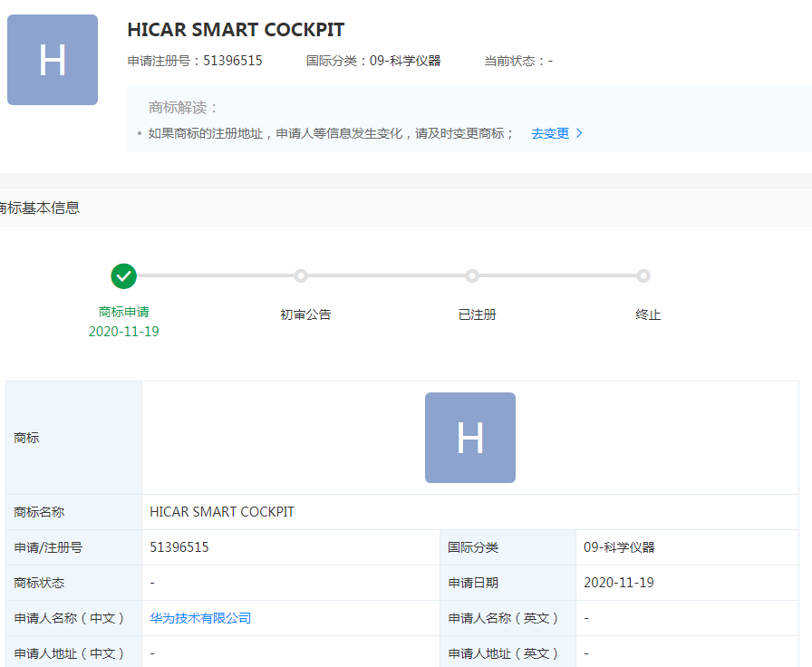Click the green checkmark application step icon

pyautogui.click(x=123, y=275)
